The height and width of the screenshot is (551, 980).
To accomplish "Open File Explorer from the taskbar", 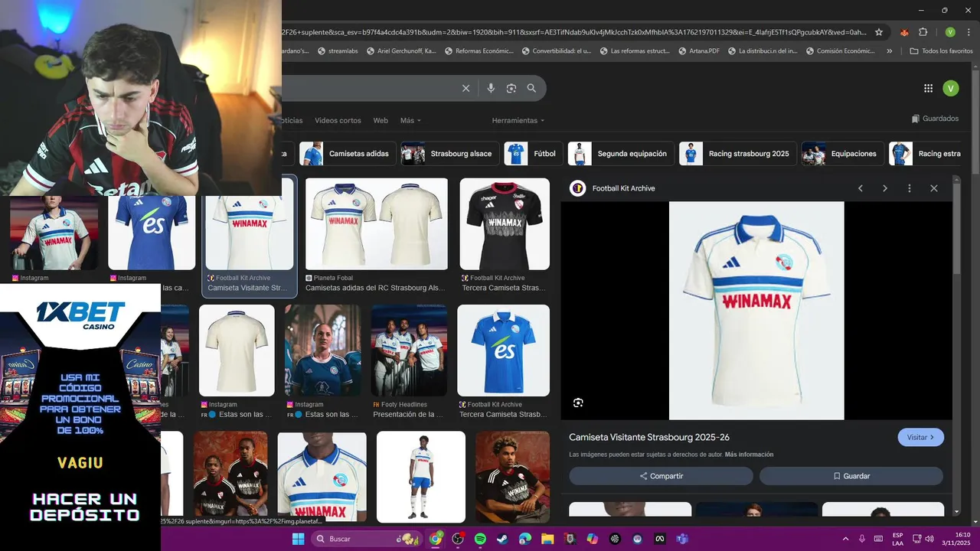I will [x=547, y=539].
